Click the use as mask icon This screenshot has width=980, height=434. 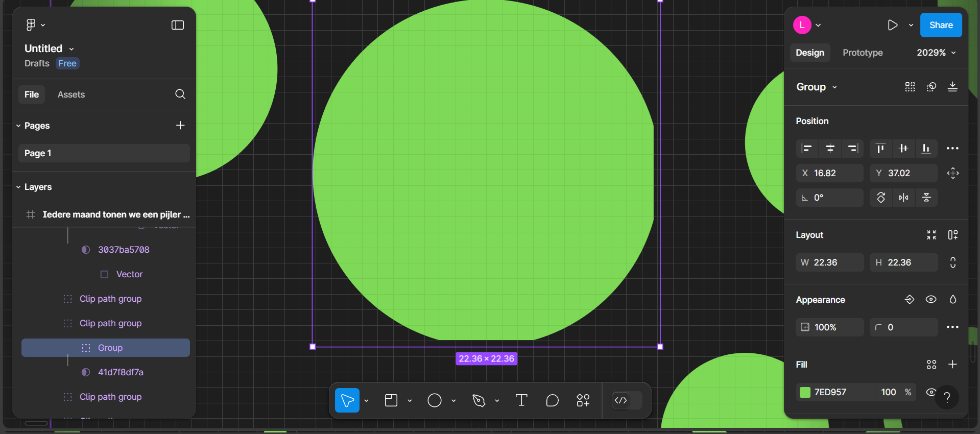coord(931,87)
